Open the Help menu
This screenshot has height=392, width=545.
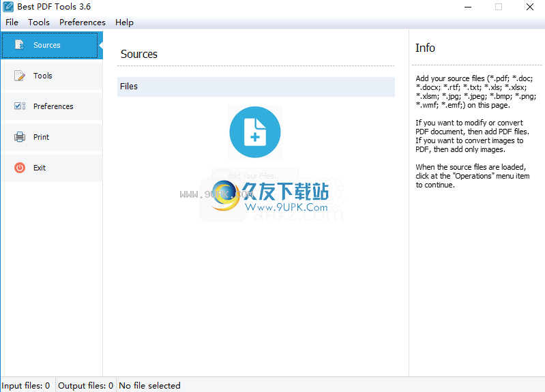click(x=124, y=22)
